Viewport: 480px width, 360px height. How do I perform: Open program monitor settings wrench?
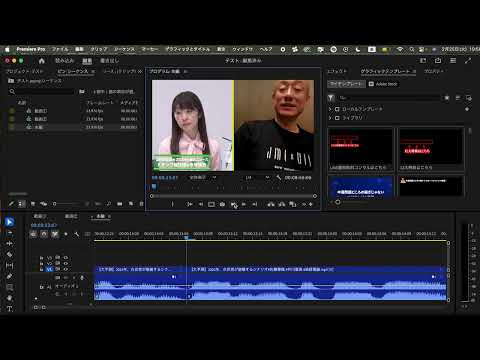(x=279, y=178)
